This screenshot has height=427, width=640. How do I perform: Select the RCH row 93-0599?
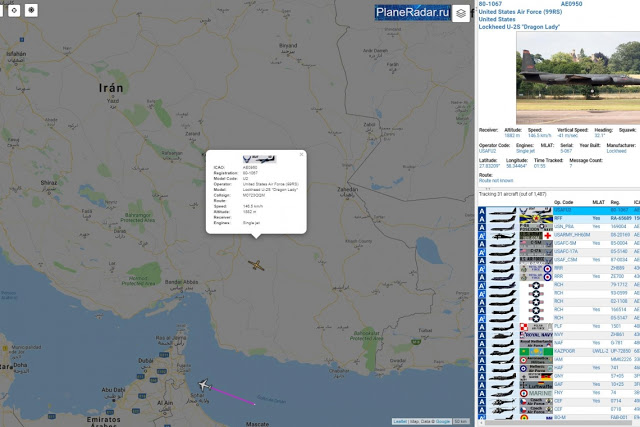click(559, 294)
